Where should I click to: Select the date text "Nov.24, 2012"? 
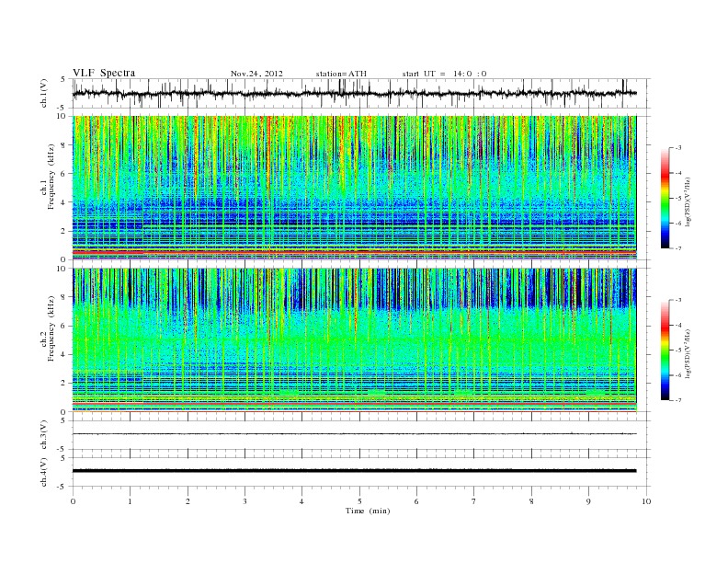[256, 74]
